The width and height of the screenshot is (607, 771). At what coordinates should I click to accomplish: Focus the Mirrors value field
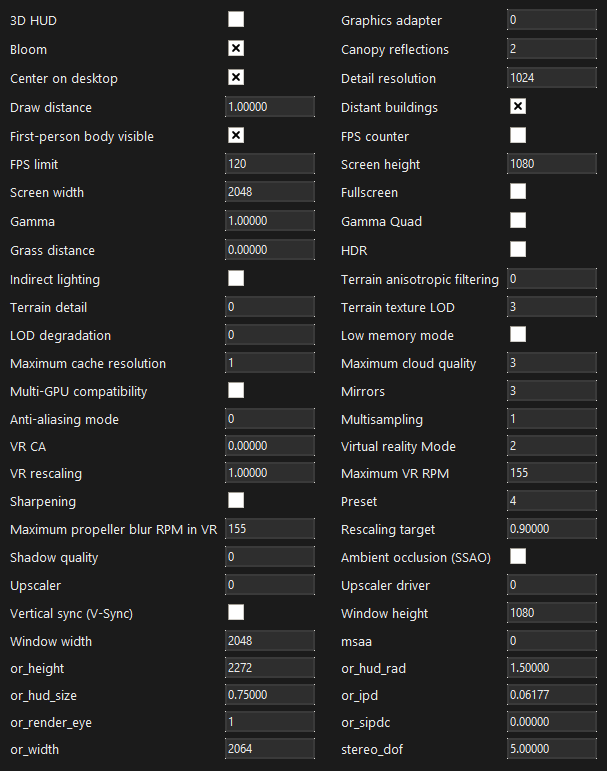(x=552, y=391)
